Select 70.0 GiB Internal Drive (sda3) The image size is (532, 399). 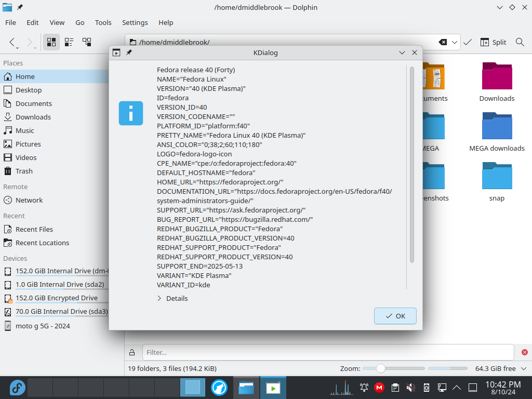55,312
